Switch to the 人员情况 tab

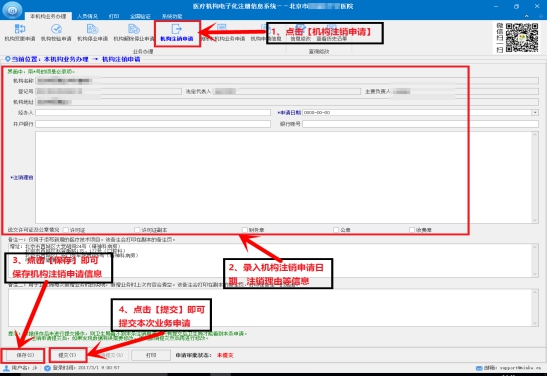tap(87, 16)
